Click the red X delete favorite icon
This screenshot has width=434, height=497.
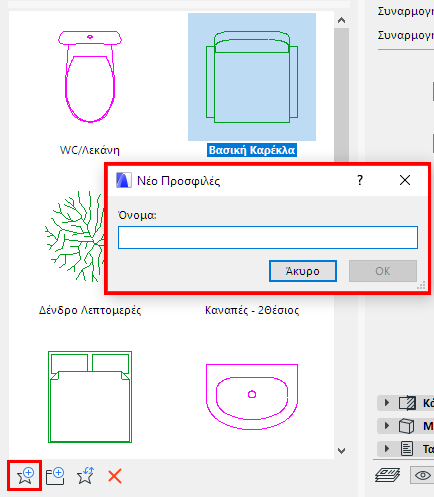pyautogui.click(x=115, y=476)
